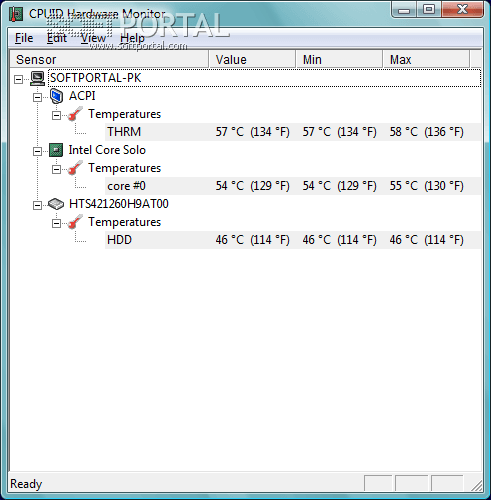Click the thermometer icon under Intel Core Solo
The width and height of the screenshot is (491, 500).
pyautogui.click(x=75, y=168)
